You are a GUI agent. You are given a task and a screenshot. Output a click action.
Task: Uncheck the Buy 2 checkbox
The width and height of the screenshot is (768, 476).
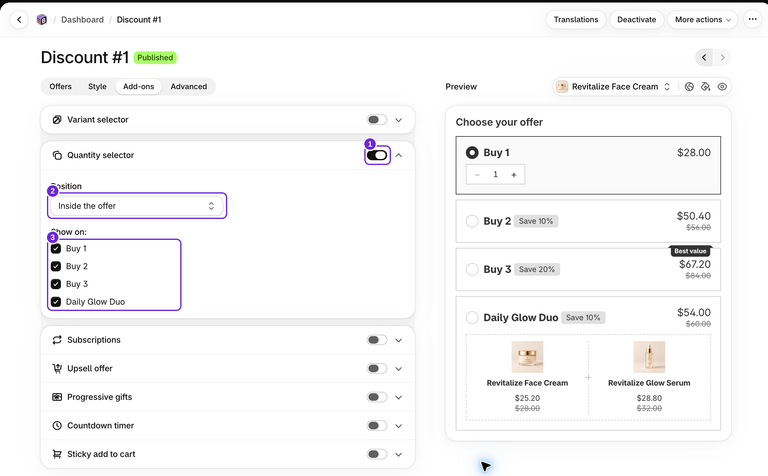click(56, 266)
